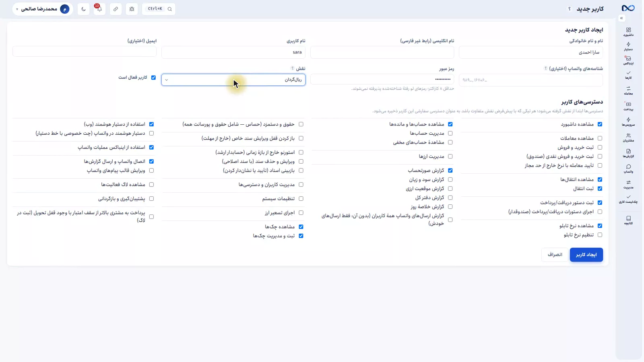Expand the محمدرضا صالحی user menu
This screenshot has height=362, width=644.
[x=43, y=9]
